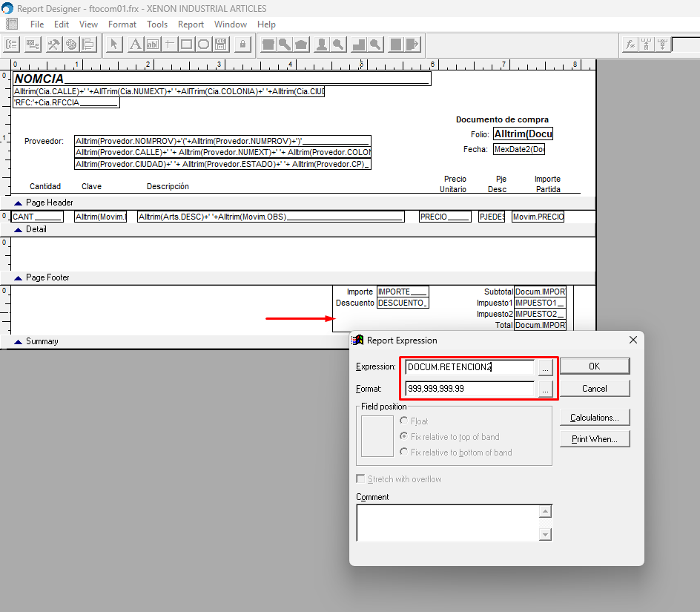Click the Comment box scroll down arrow
The height and width of the screenshot is (612, 700).
click(x=546, y=534)
